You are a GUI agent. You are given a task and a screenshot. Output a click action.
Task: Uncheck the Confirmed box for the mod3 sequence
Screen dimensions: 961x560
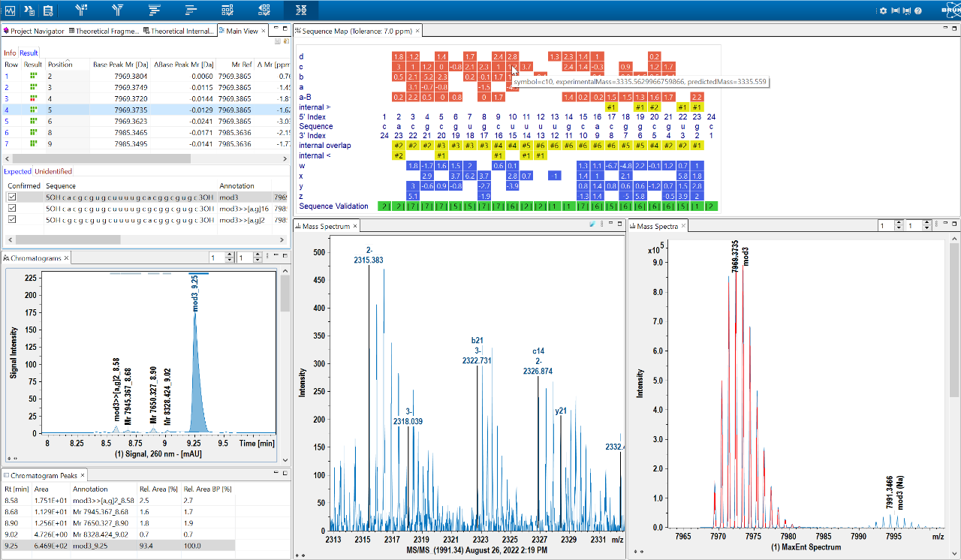click(13, 196)
